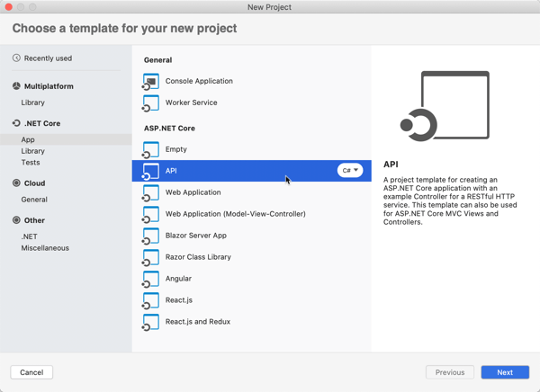
Task: Select the Console Application template icon
Action: [x=151, y=81]
